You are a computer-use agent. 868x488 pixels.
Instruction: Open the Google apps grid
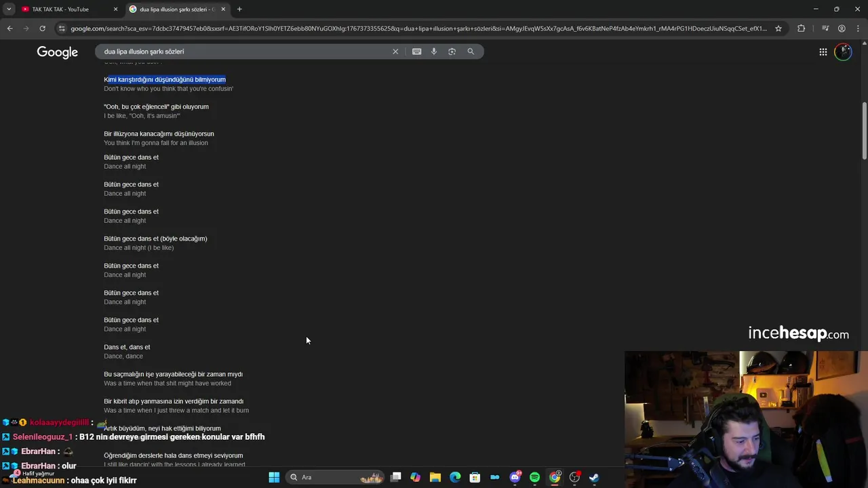[823, 52]
